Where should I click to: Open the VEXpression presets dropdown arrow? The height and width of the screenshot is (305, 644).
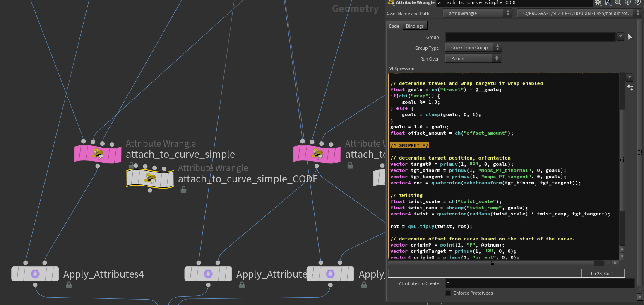click(x=630, y=77)
